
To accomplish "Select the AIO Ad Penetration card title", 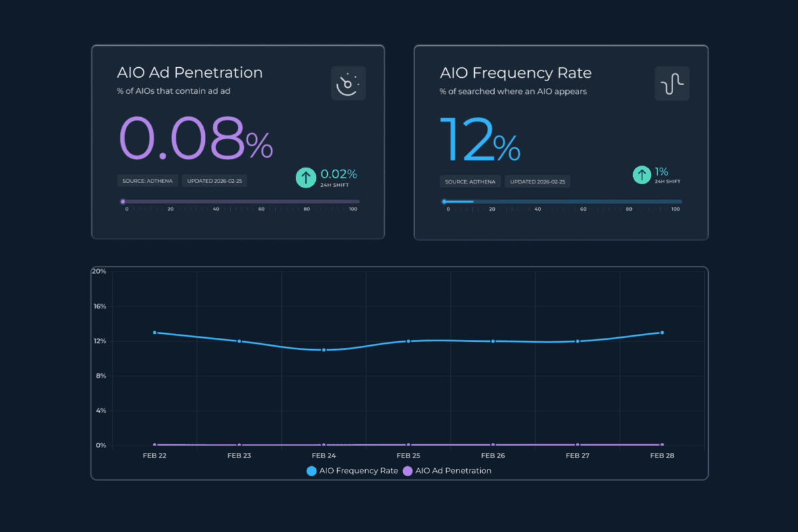I will point(190,72).
